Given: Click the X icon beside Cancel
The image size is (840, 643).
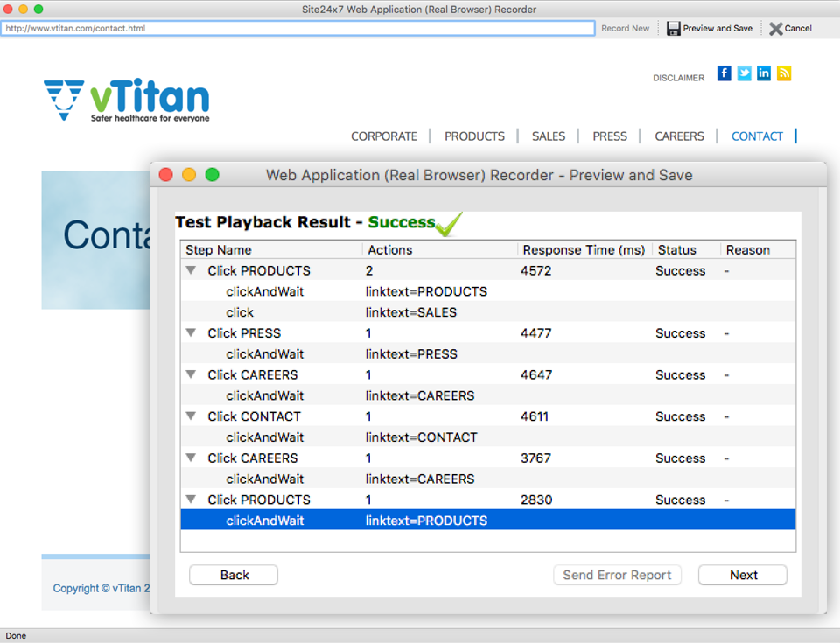Looking at the screenshot, I should click(x=776, y=28).
